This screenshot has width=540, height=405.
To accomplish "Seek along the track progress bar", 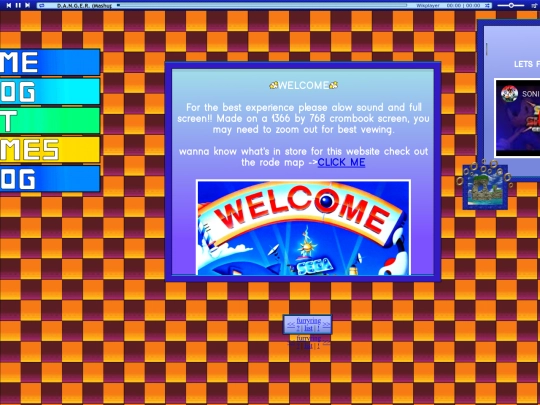I will (x=262, y=6).
